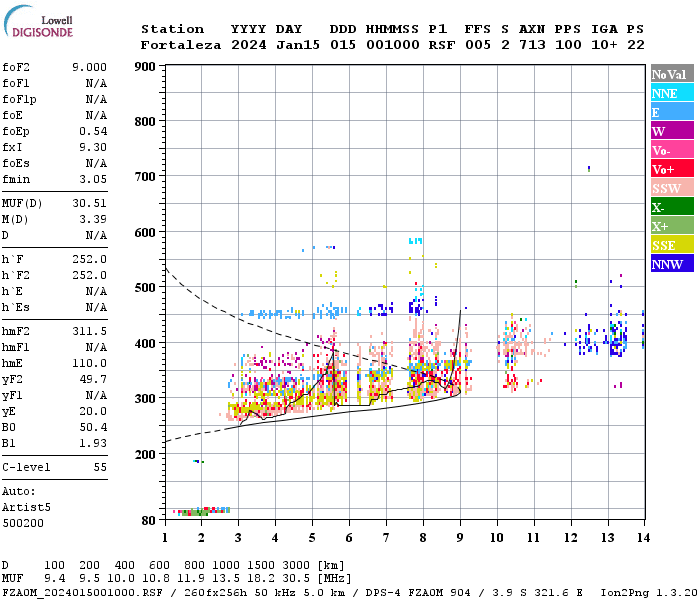Click the FZA0M_2024015001000.RSF filename

pos(82,593)
